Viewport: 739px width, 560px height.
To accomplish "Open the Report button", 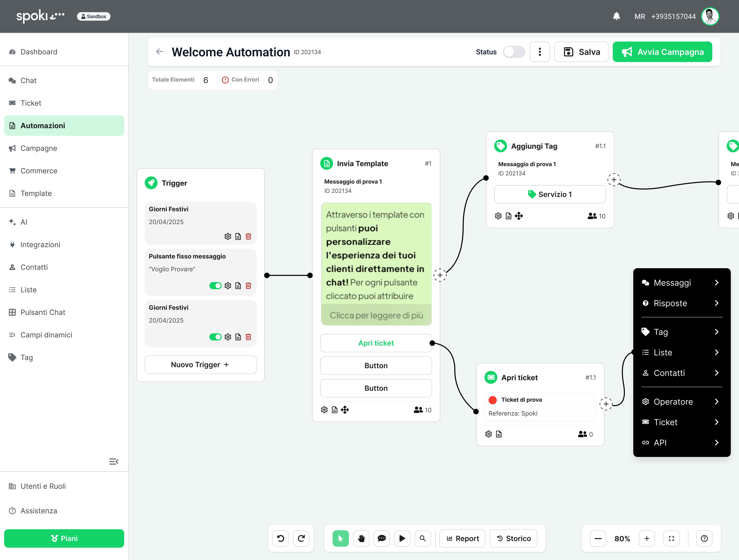I will point(462,538).
